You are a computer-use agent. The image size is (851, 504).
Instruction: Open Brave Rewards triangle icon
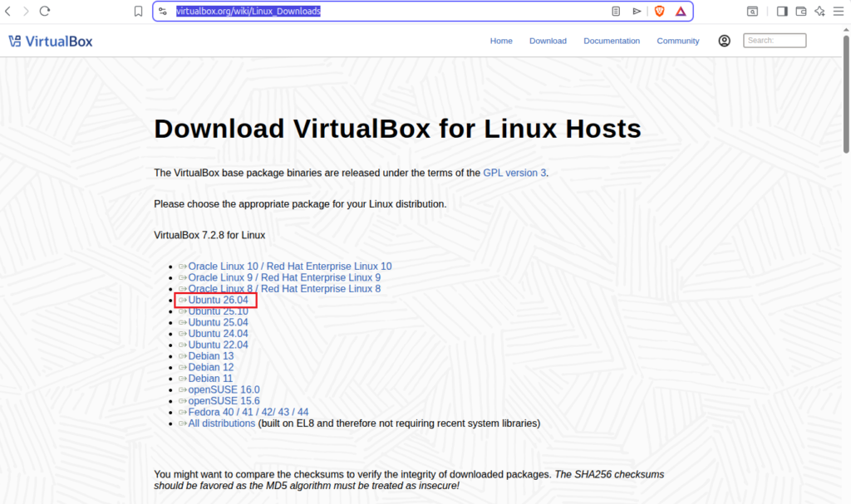tap(681, 11)
